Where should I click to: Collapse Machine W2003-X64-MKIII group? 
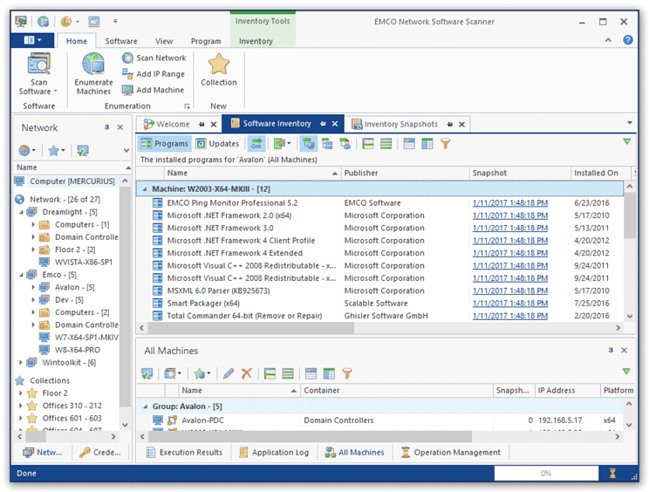[144, 189]
